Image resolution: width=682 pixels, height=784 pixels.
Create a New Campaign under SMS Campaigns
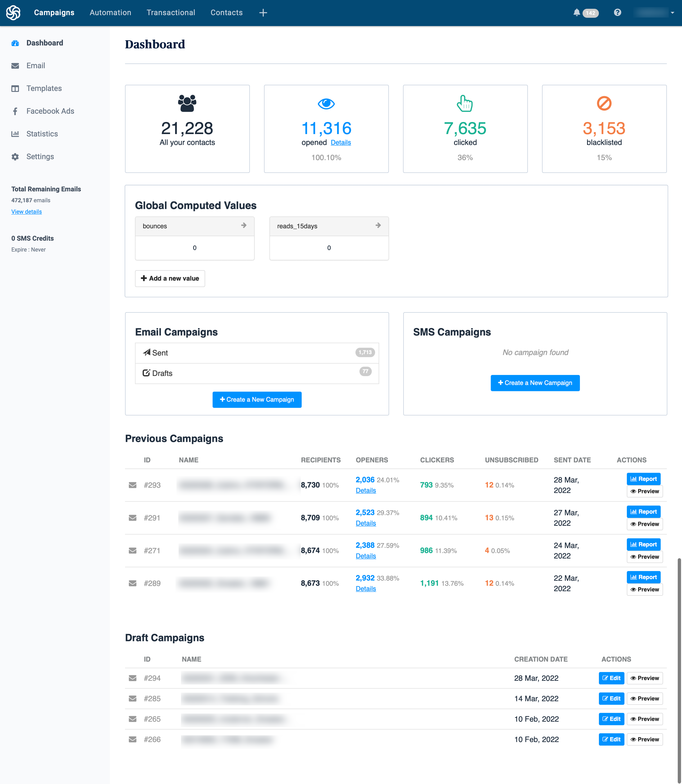point(535,383)
